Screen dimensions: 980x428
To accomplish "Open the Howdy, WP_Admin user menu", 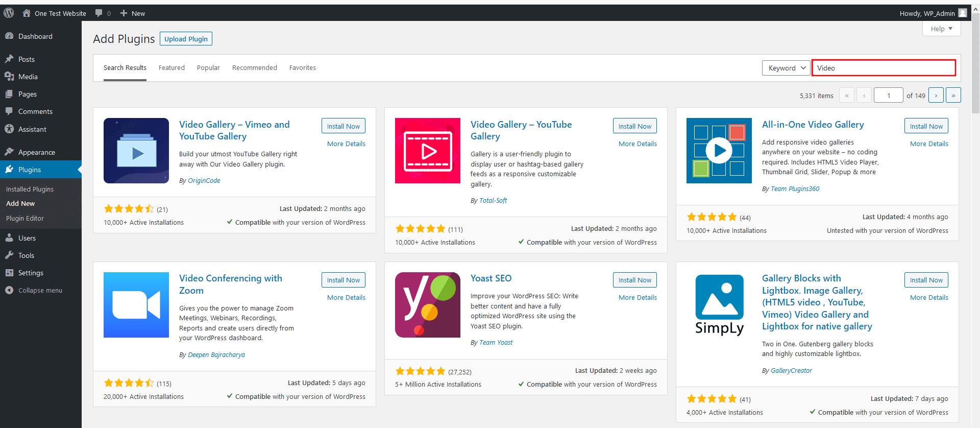I will 932,13.
